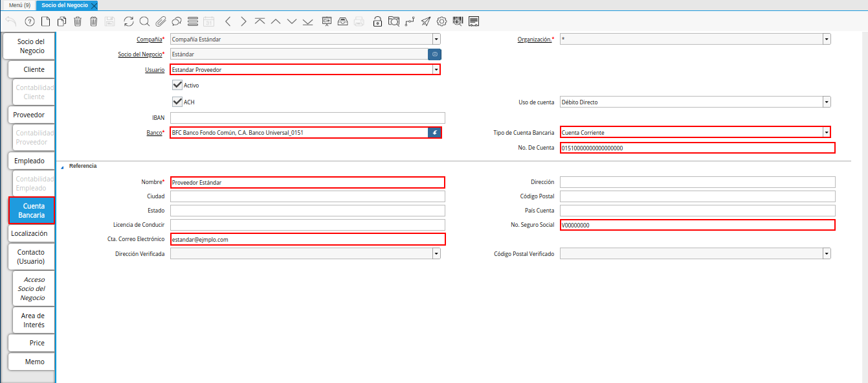Viewport: 868px width, 383px height.
Task: Open the Código Postal Verificado dropdown
Action: click(x=827, y=253)
